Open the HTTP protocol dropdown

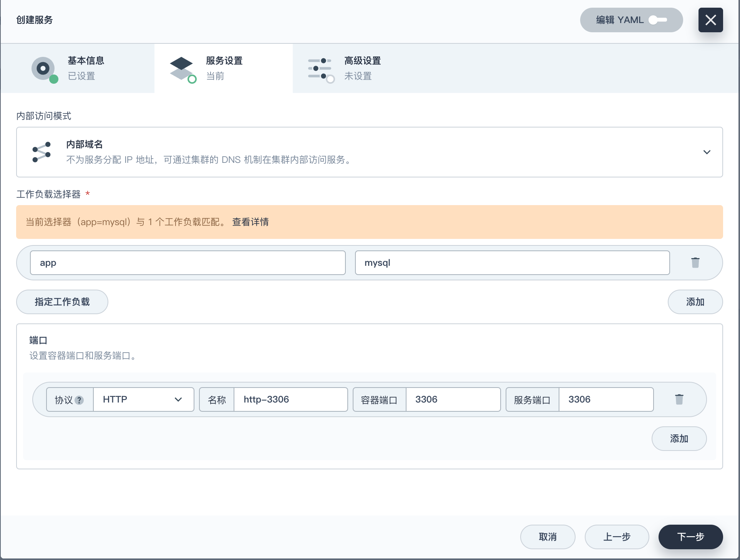point(143,399)
